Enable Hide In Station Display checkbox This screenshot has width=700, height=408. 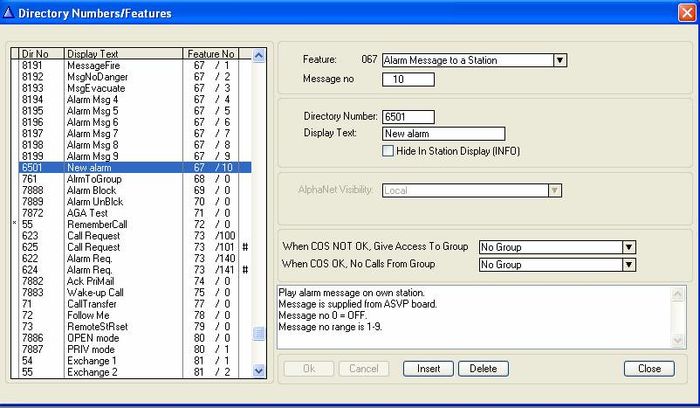[x=388, y=150]
